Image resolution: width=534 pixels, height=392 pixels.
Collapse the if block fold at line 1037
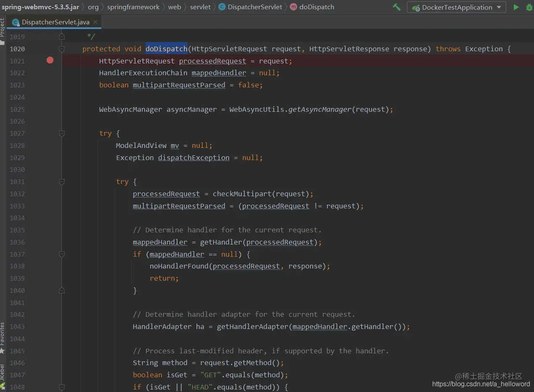(x=62, y=254)
